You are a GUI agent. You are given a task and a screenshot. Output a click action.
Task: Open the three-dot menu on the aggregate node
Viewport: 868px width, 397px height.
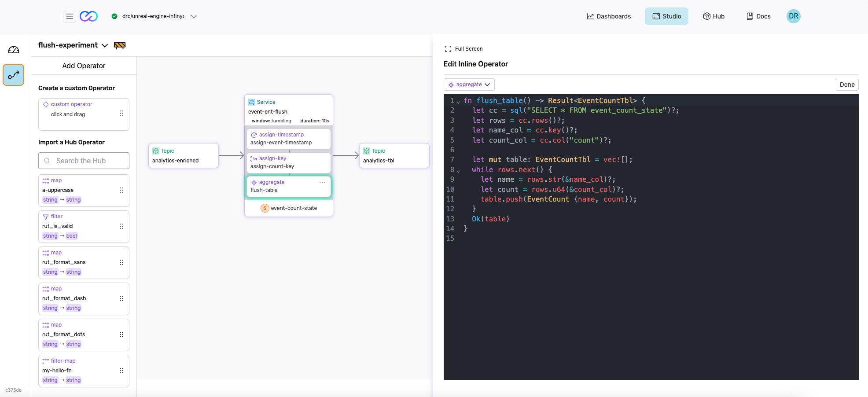tap(322, 182)
